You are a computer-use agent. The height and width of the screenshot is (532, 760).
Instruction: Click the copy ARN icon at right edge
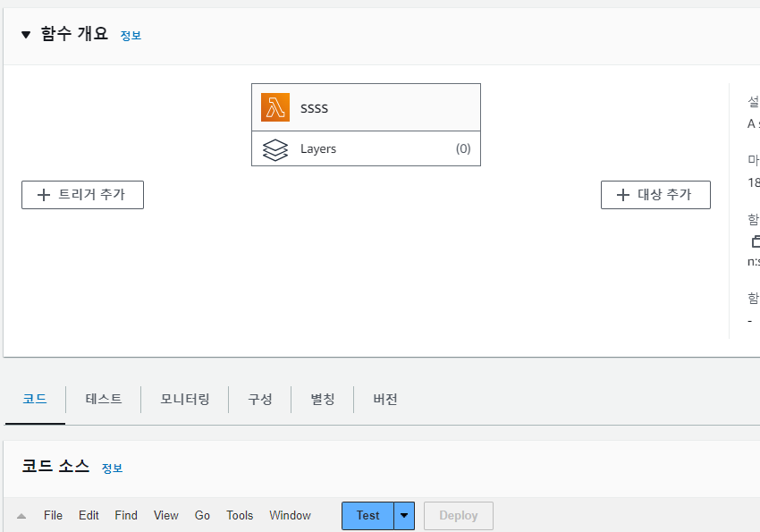[x=756, y=241]
